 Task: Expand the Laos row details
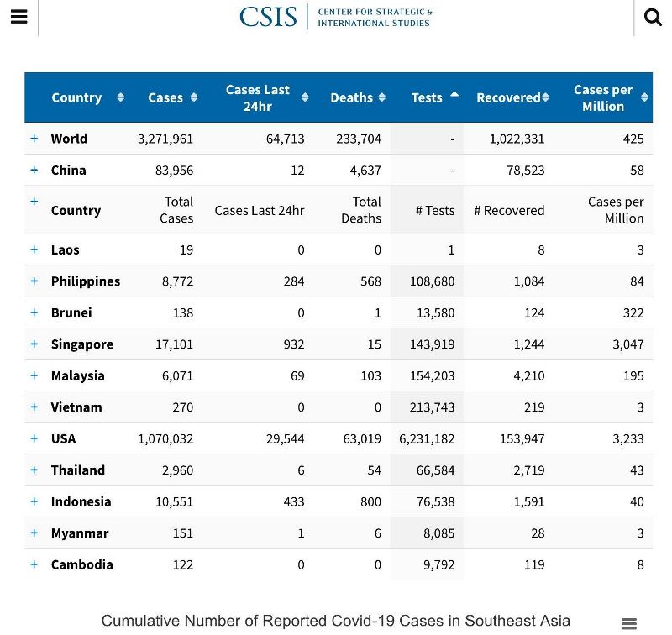(x=34, y=249)
